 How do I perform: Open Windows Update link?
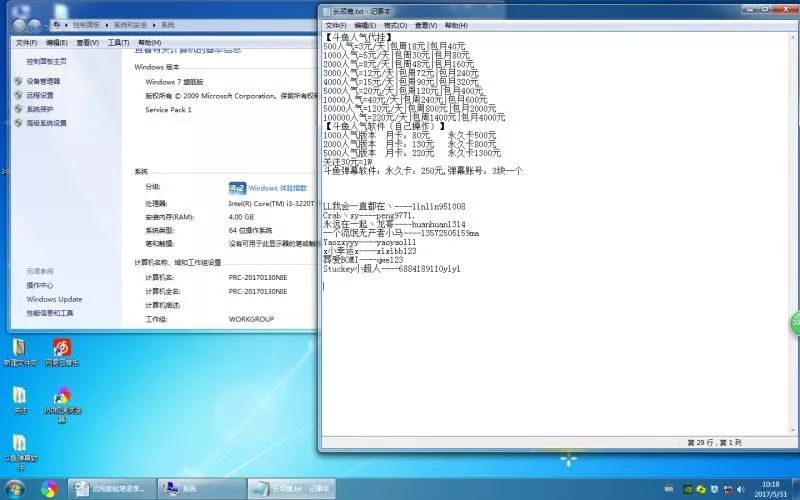coord(54,299)
